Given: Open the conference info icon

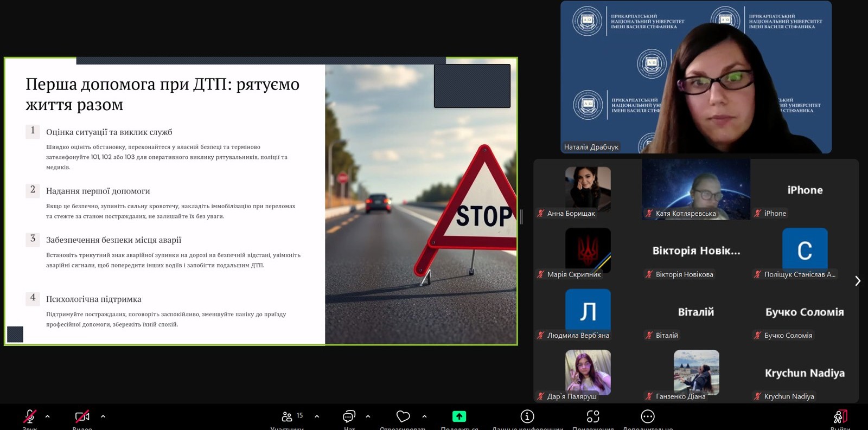Looking at the screenshot, I should (x=527, y=416).
